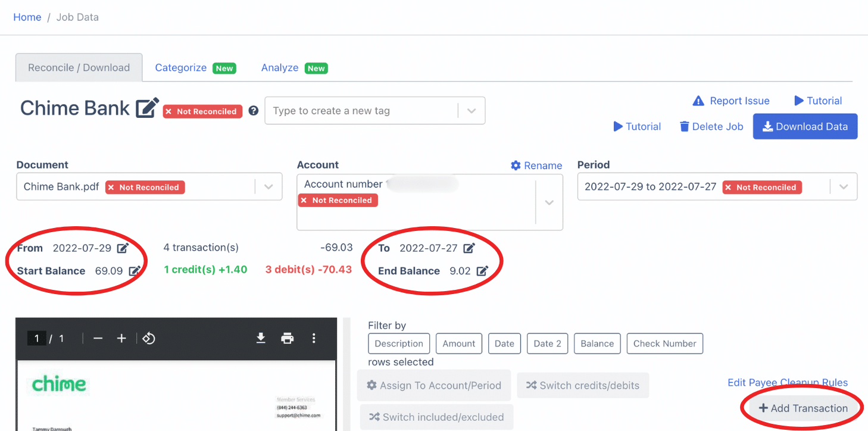The width and height of the screenshot is (868, 431).
Task: Remove the Not Reconciled tag from the Account
Action: click(304, 200)
